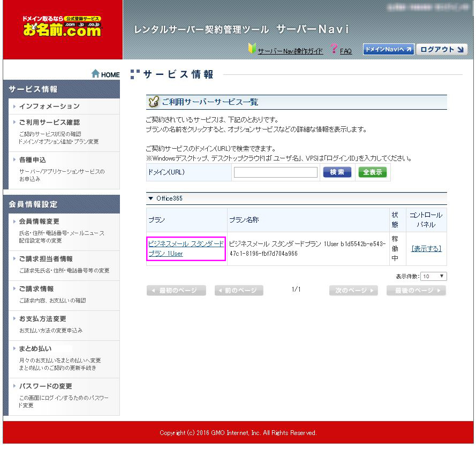Open 各種申込 menu item
The image size is (476, 450).
click(33, 160)
